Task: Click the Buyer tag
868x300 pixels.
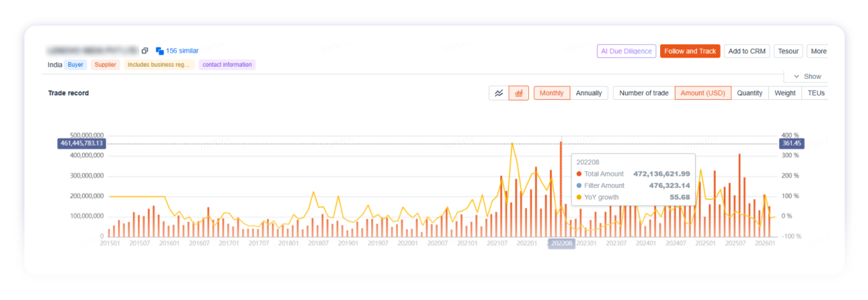Action: pyautogui.click(x=75, y=65)
